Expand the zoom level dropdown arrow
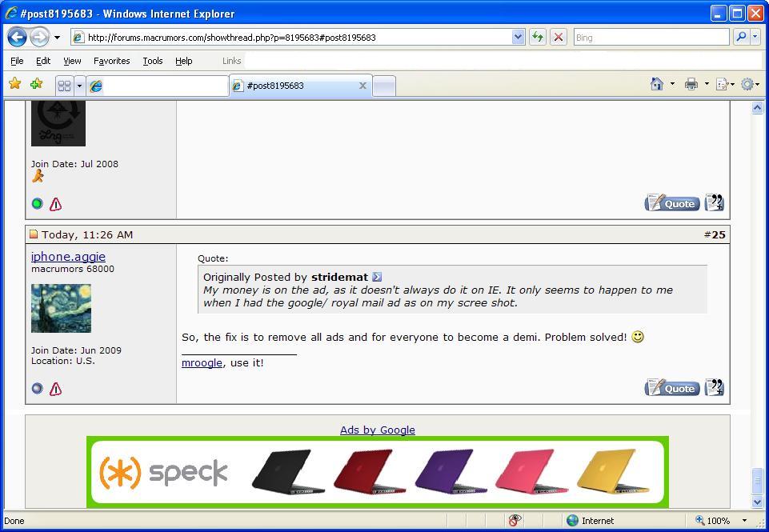This screenshot has height=532, width=769. tap(744, 520)
